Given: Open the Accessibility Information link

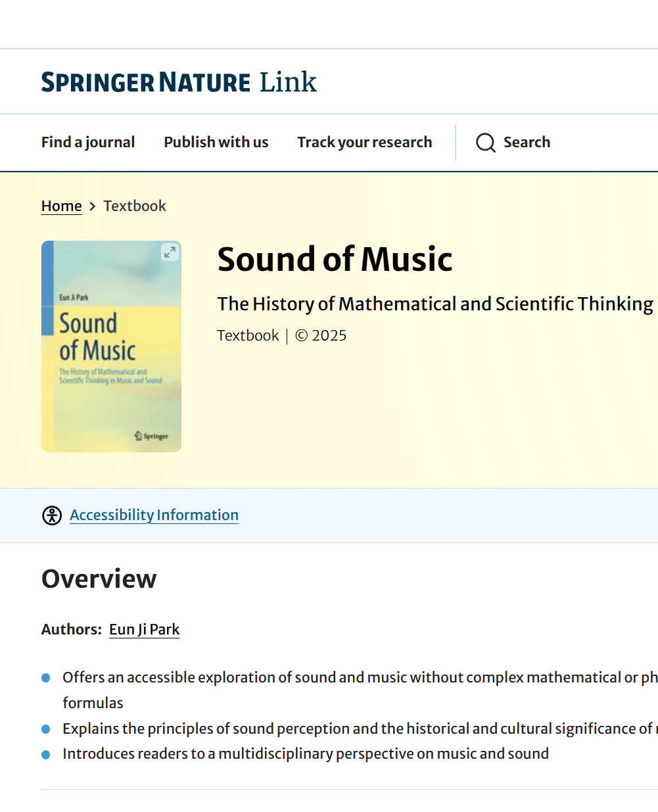Looking at the screenshot, I should click(x=154, y=515).
